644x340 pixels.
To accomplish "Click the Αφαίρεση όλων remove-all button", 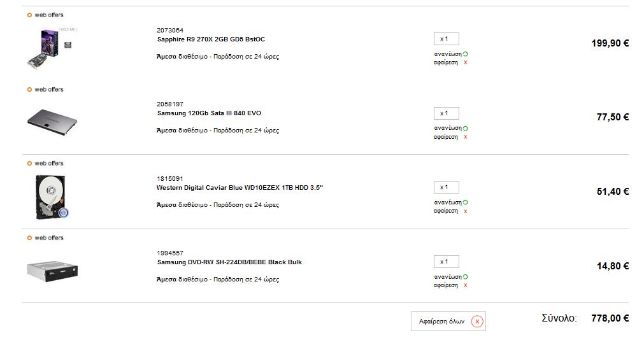I will (448, 321).
